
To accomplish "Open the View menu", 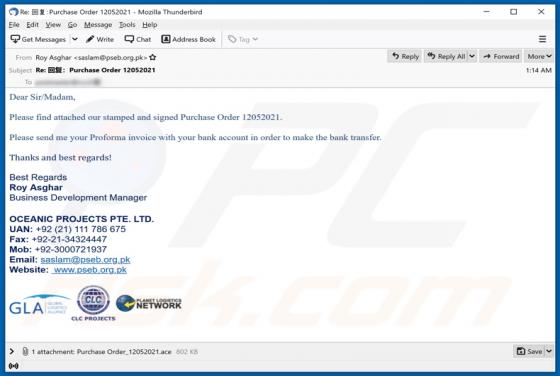I will coord(53,25).
